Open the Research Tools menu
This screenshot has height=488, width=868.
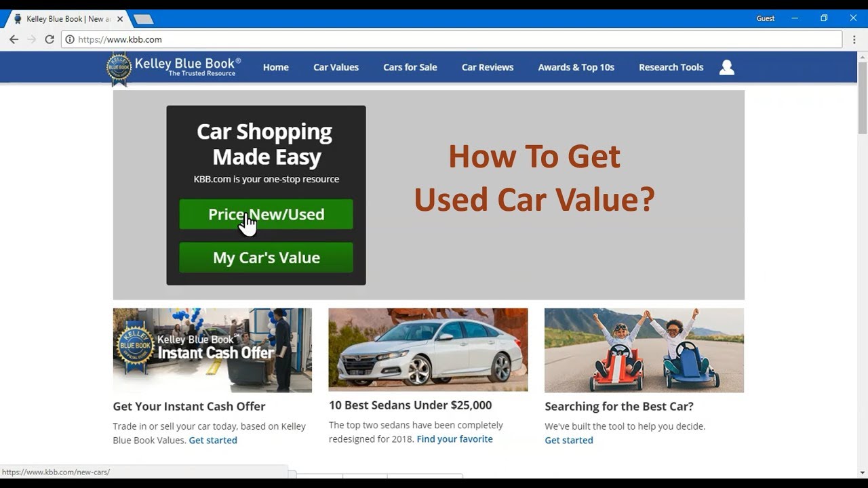click(x=671, y=67)
